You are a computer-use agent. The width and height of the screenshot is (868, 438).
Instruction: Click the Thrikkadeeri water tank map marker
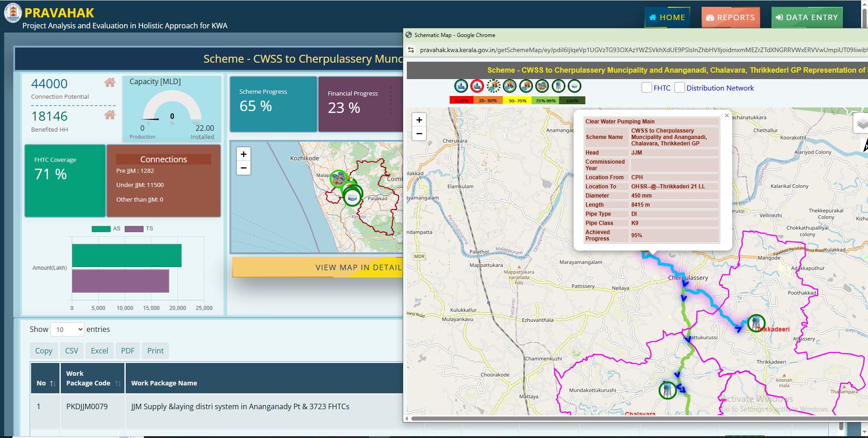[756, 323]
